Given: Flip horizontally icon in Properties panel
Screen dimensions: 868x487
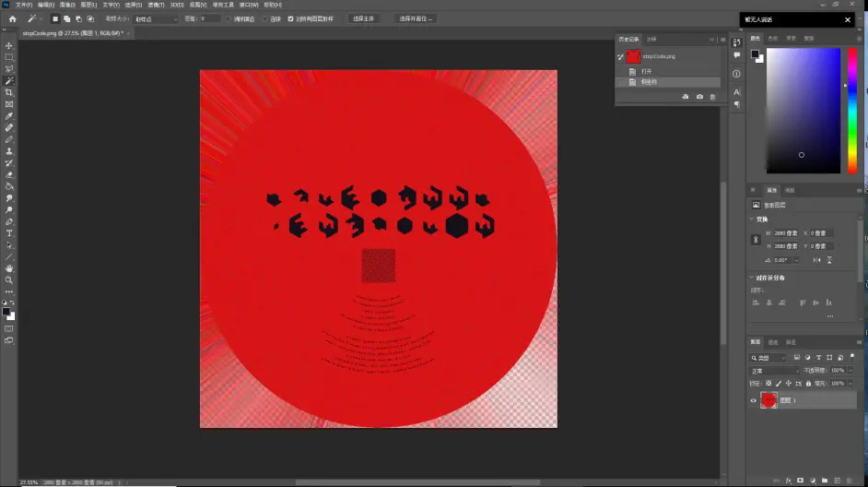Looking at the screenshot, I should coord(817,260).
